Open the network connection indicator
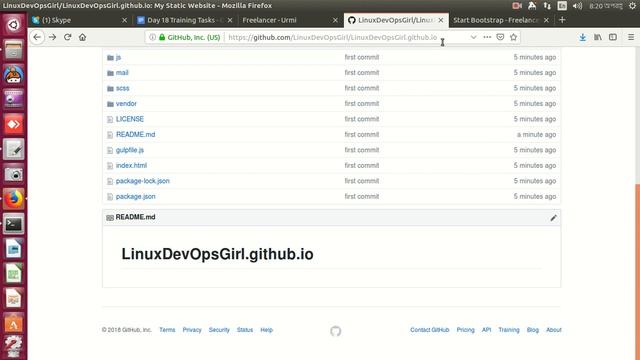The height and width of the screenshot is (360, 640). click(x=547, y=6)
